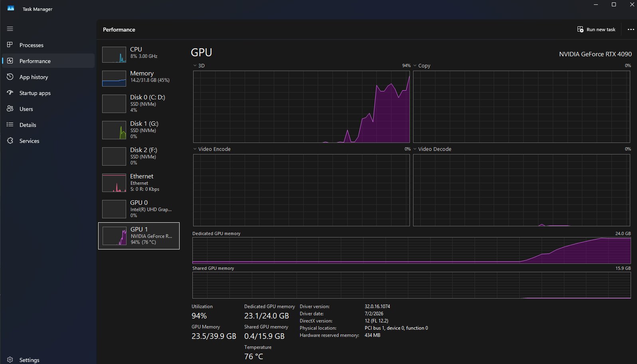This screenshot has width=637, height=364.
Task: Click the Details list icon
Action: click(10, 125)
